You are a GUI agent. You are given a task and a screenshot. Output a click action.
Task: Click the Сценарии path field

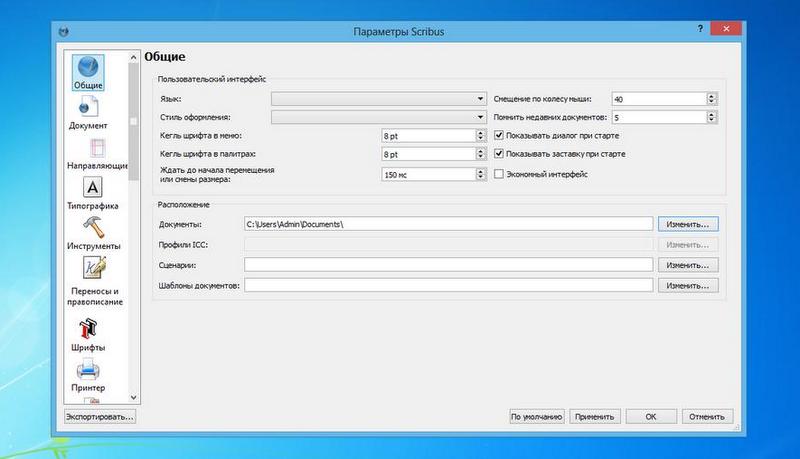448,265
